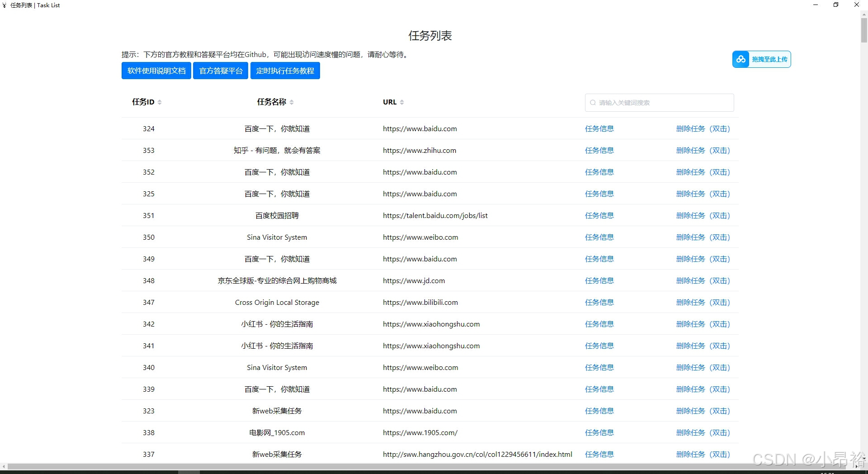The image size is (868, 474).
Task: Open 任务信息 for task 340
Action: (x=599, y=368)
